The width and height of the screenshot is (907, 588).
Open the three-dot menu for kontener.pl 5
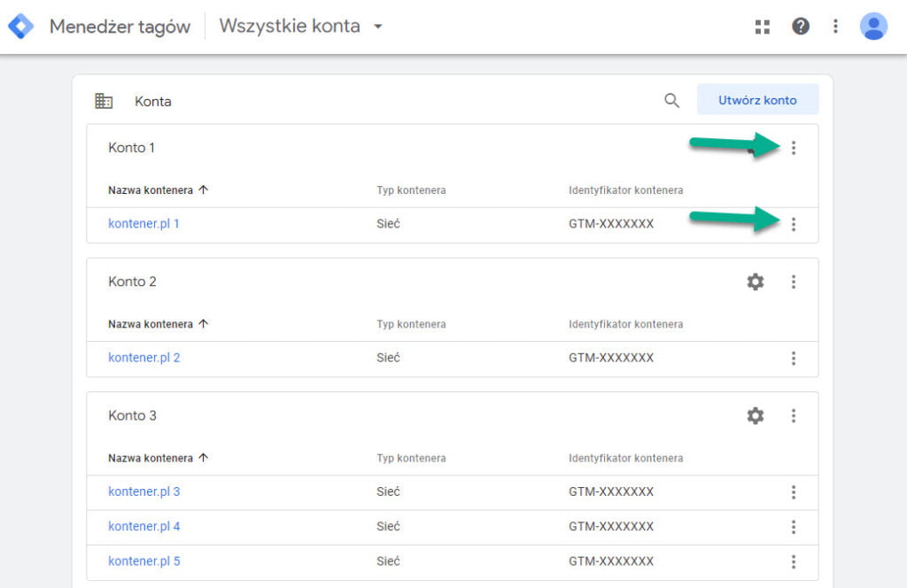794,561
